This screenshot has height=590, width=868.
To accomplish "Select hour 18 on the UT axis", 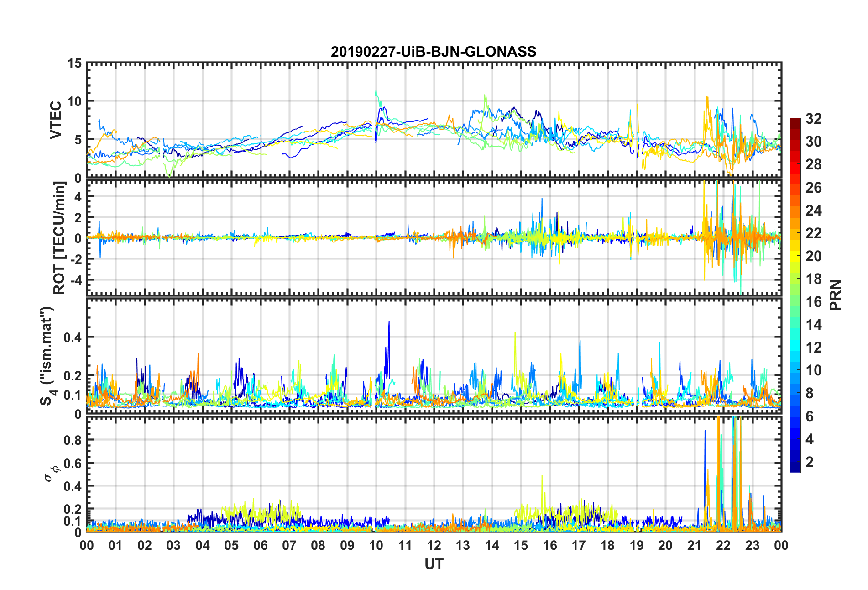I will tap(607, 545).
